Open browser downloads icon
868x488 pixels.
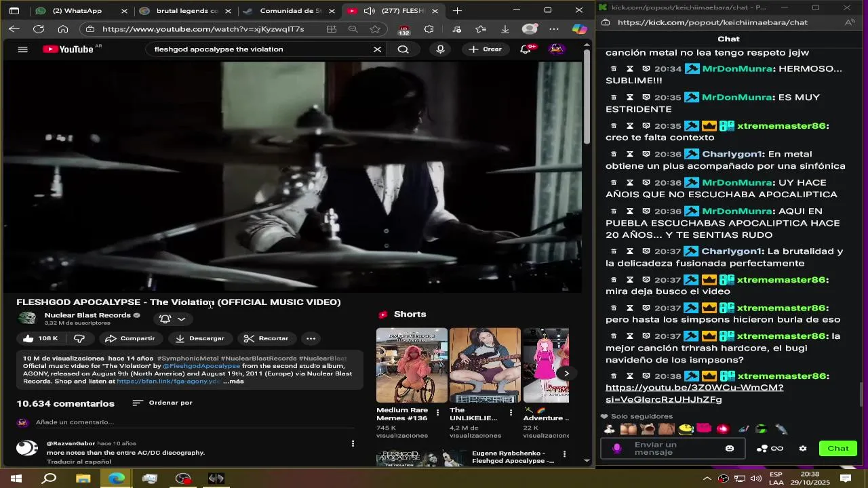click(505, 29)
